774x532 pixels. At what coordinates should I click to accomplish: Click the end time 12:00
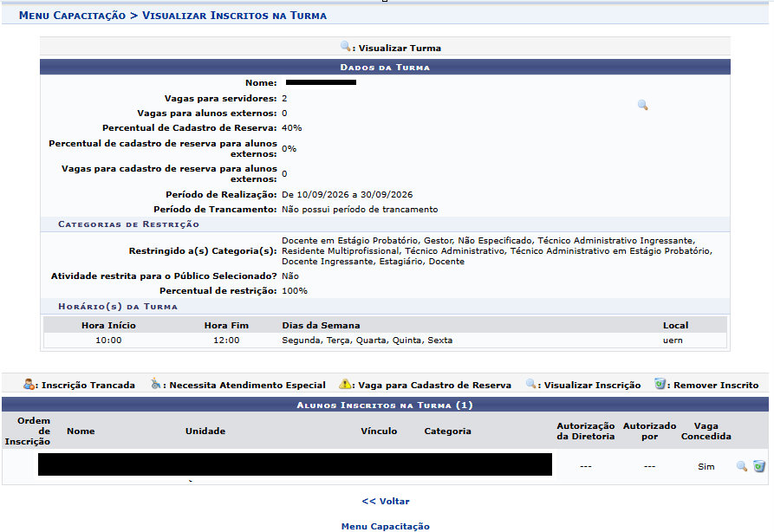[x=226, y=341]
